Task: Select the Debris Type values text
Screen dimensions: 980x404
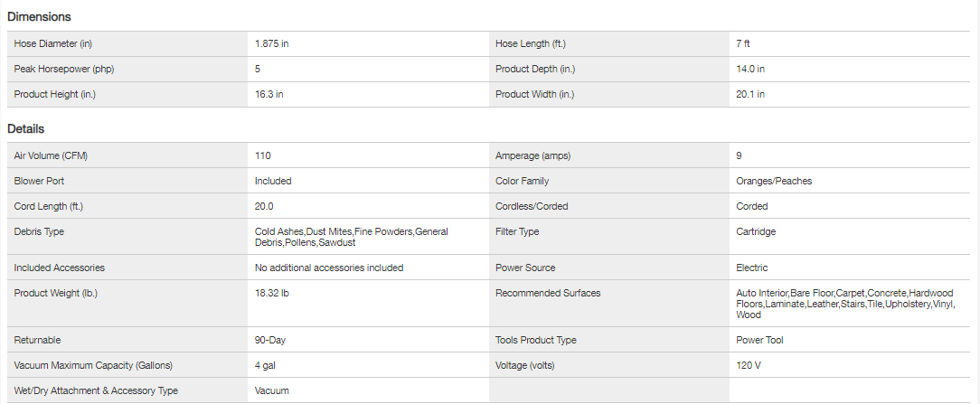Action: pyautogui.click(x=351, y=237)
